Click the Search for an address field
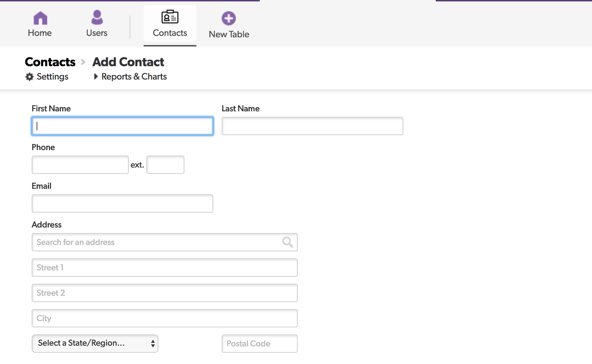The image size is (592, 364). [x=165, y=242]
